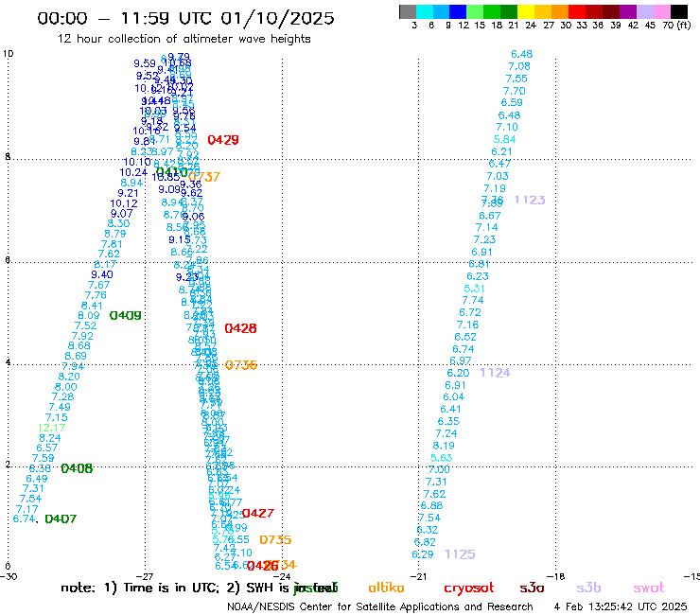Click the lavender swatch between 42 and 45
This screenshot has width=700, height=615.
644,11
